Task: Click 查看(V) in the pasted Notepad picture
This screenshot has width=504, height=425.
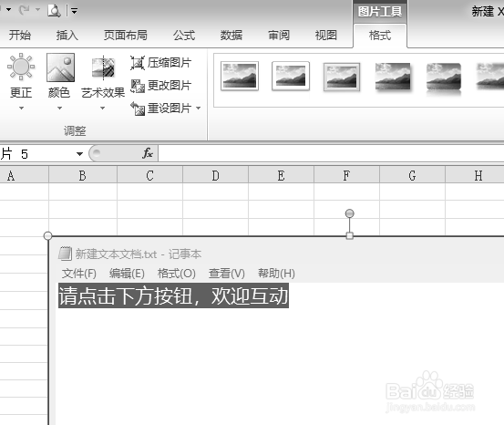Action: [x=227, y=274]
